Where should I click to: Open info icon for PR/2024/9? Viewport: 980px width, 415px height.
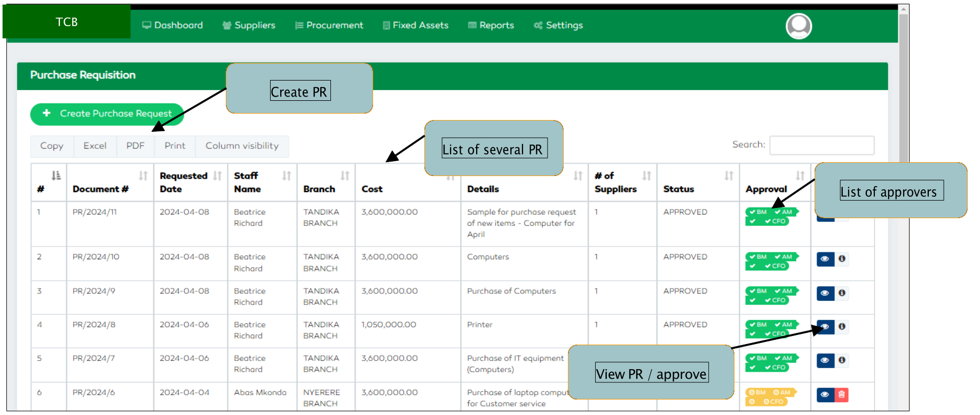(x=842, y=293)
